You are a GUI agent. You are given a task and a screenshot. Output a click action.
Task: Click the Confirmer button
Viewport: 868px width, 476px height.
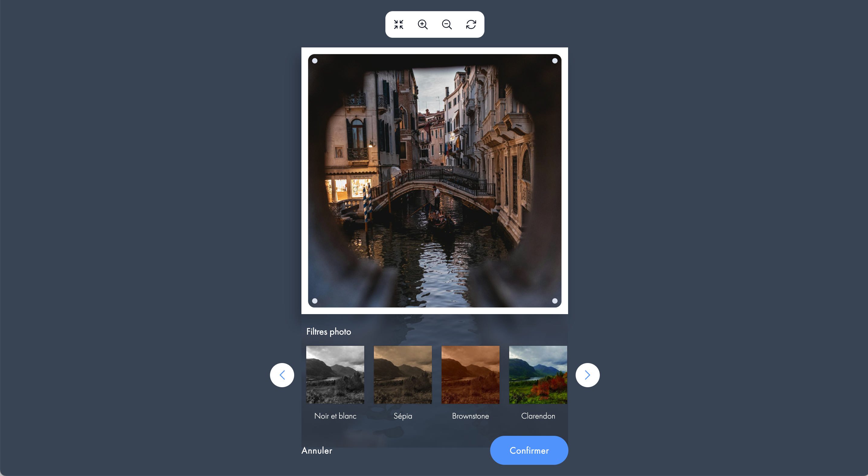pos(529,450)
